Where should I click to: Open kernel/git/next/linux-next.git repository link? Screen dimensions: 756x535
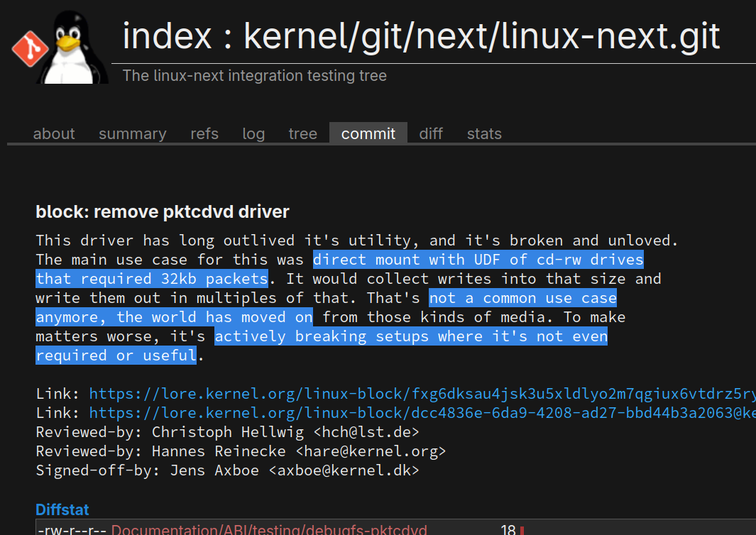click(x=482, y=37)
